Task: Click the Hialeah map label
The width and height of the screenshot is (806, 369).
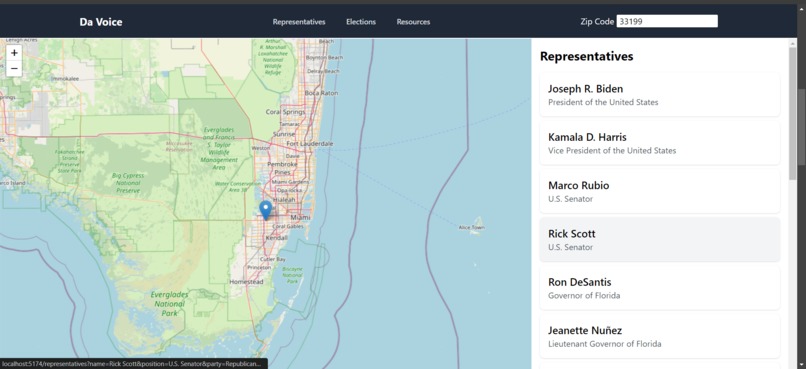Action: click(285, 199)
